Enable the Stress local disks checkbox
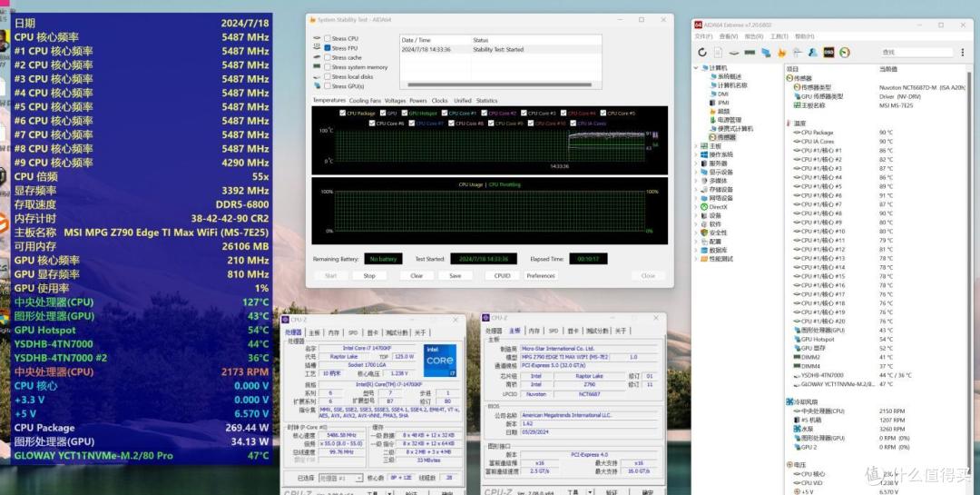The height and width of the screenshot is (495, 980). pos(328,76)
